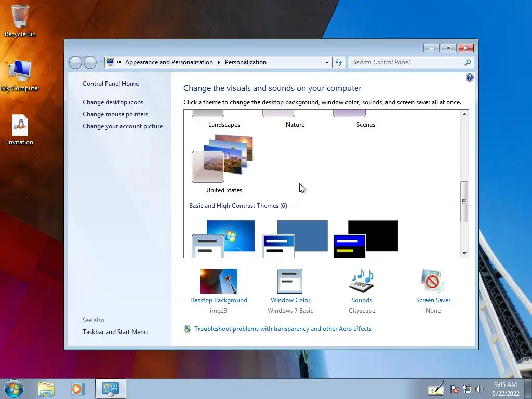Viewport: 532px width, 399px height.
Task: Launch Windows Media Player from taskbar
Action: pos(77,389)
